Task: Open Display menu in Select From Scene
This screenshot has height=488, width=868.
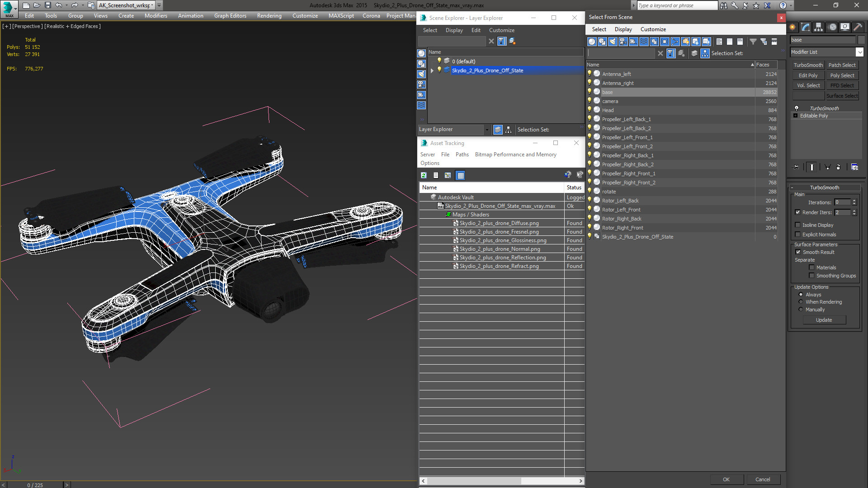Action: point(623,29)
